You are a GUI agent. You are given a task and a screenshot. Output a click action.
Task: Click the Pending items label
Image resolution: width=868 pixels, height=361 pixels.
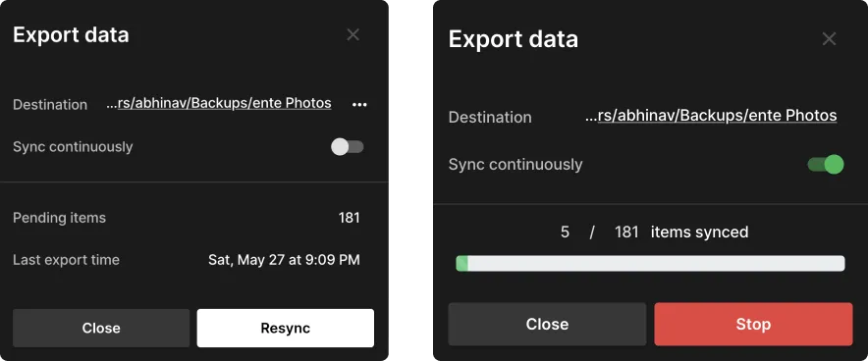pyautogui.click(x=59, y=218)
